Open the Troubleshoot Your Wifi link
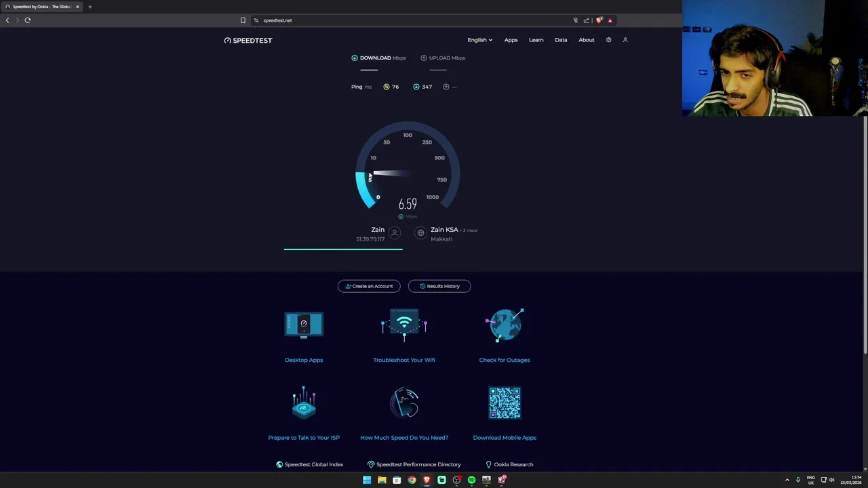 tap(404, 360)
